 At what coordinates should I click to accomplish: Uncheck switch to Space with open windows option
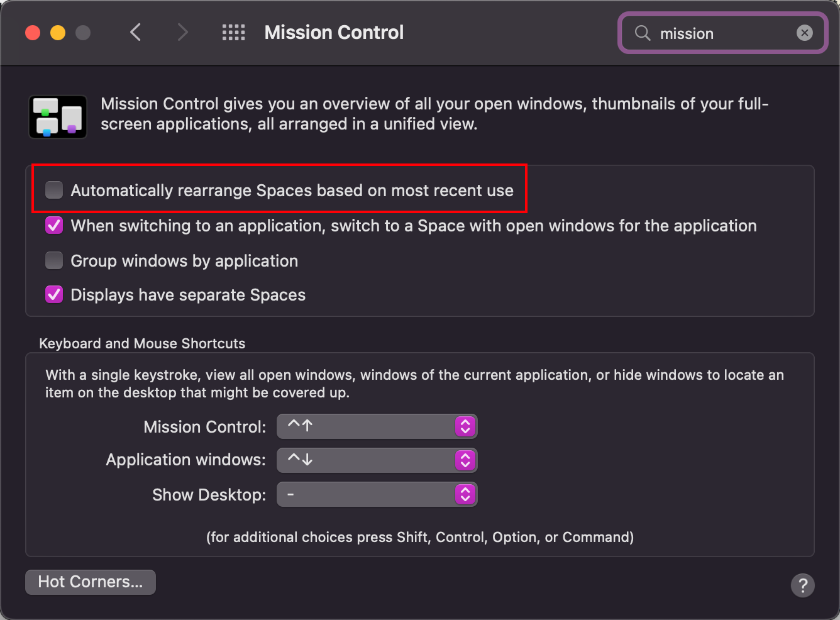(x=54, y=225)
